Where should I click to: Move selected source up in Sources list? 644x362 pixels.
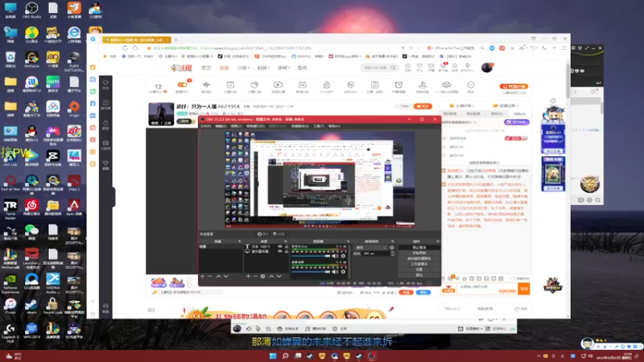tap(271, 276)
